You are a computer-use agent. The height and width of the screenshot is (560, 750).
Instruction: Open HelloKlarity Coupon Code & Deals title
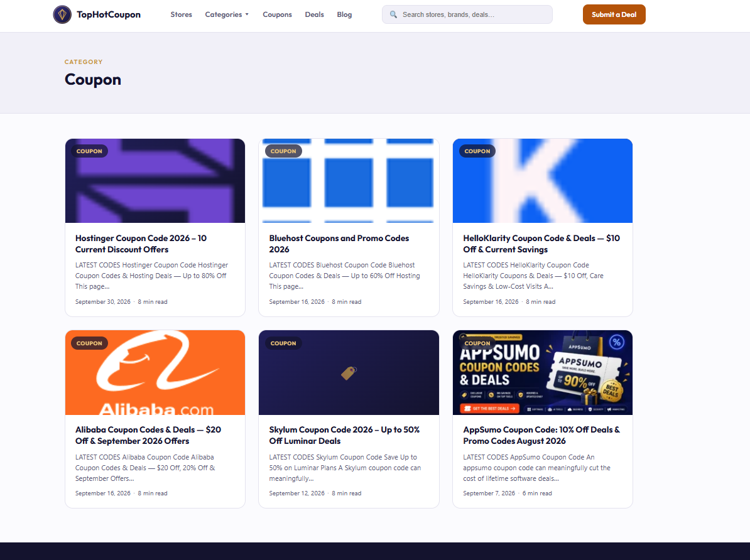tap(541, 244)
